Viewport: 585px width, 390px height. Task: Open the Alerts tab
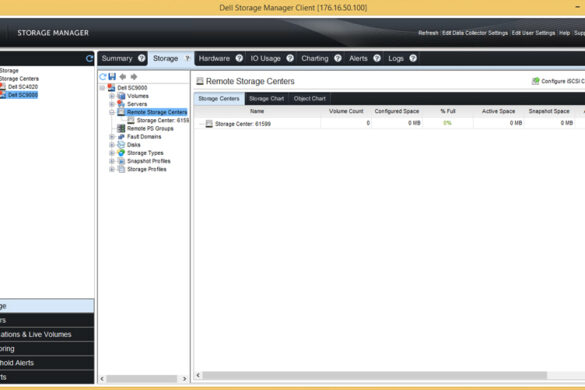click(x=358, y=58)
